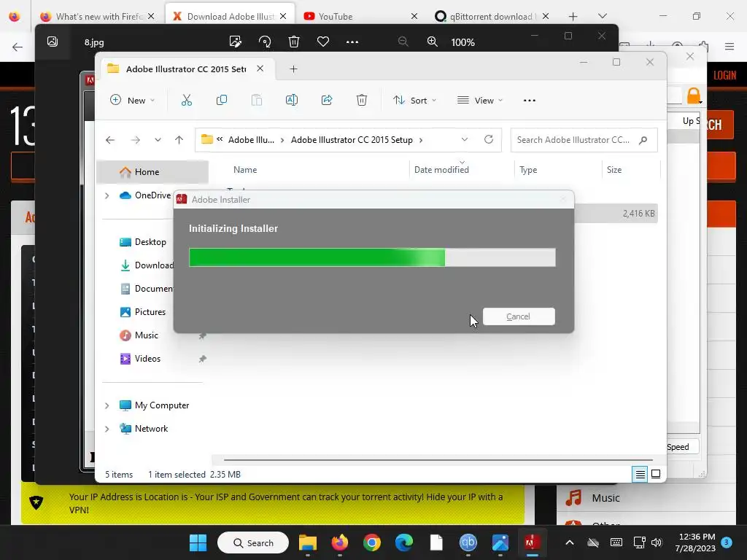Select Home in the navigation pane

(x=152, y=172)
